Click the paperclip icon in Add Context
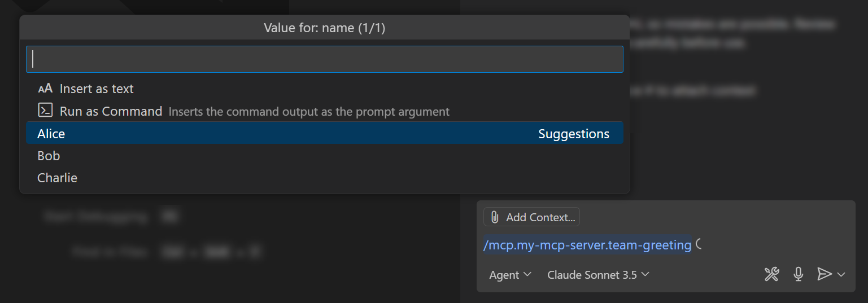868x303 pixels. click(495, 217)
